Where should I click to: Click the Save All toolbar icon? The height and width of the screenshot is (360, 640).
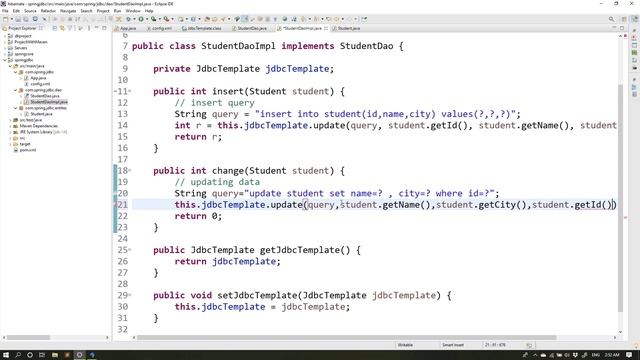pyautogui.click(x=26, y=19)
